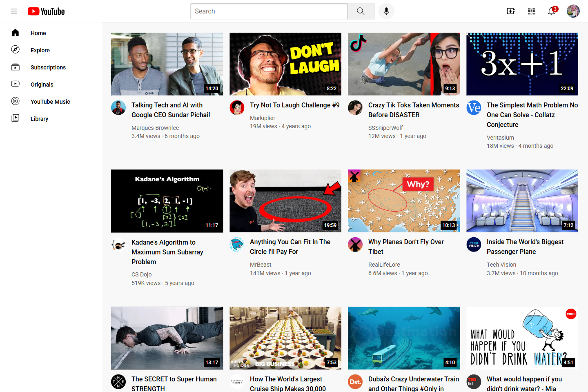Image resolution: width=588 pixels, height=392 pixels.
Task: Open the Create video icon
Action: [x=511, y=11]
